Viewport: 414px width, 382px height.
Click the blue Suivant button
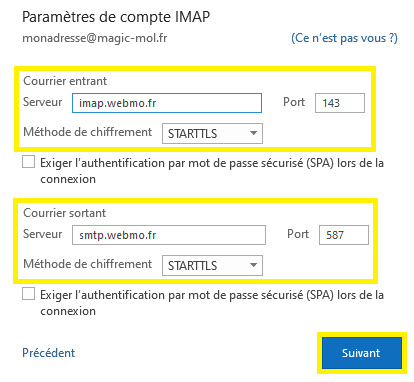coord(362,353)
